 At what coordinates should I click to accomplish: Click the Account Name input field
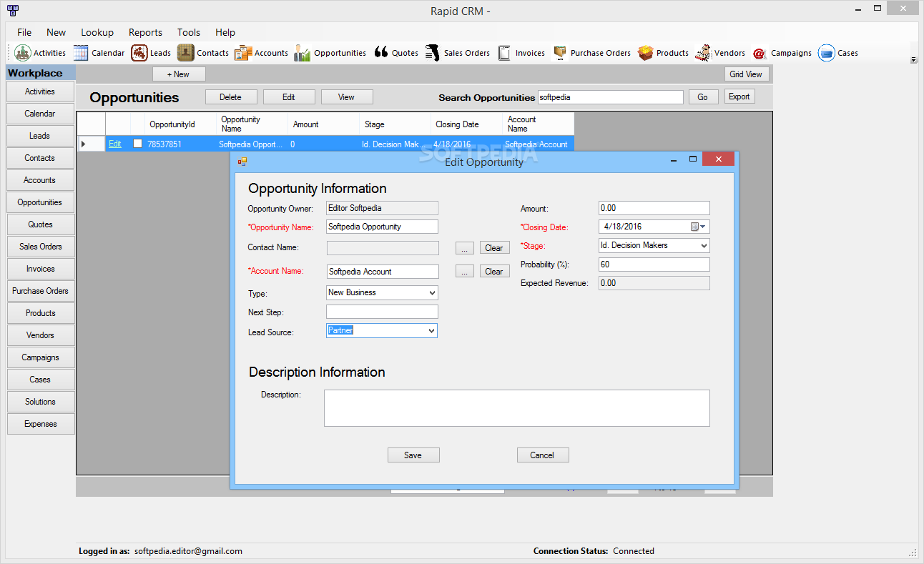click(382, 272)
